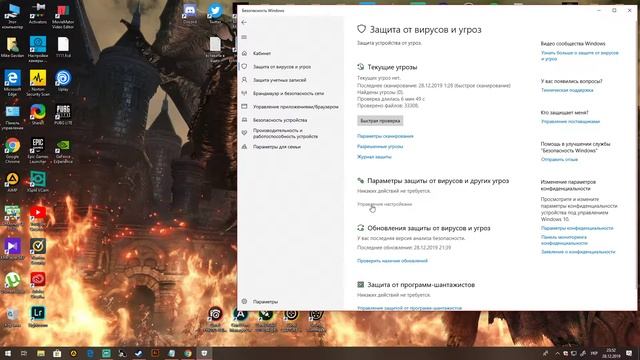This screenshot has width=640, height=360.
Task: Open ShareX desktop shortcut
Action: (x=38, y=114)
